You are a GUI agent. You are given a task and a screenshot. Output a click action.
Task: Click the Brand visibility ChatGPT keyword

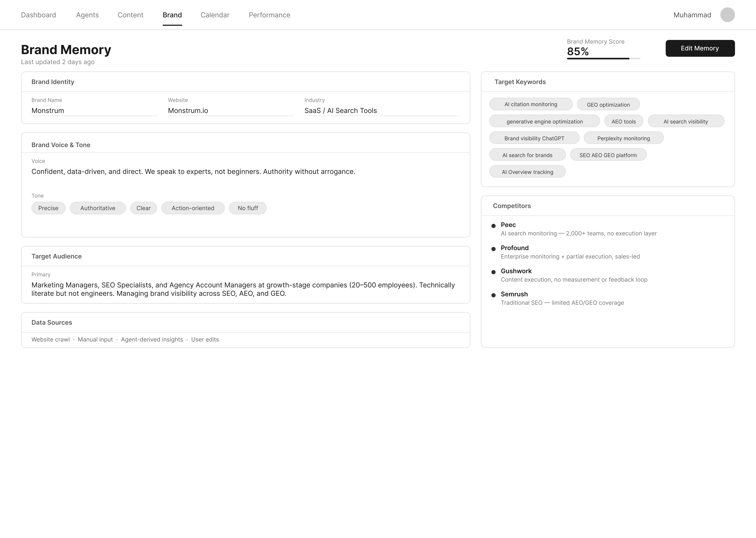point(534,138)
